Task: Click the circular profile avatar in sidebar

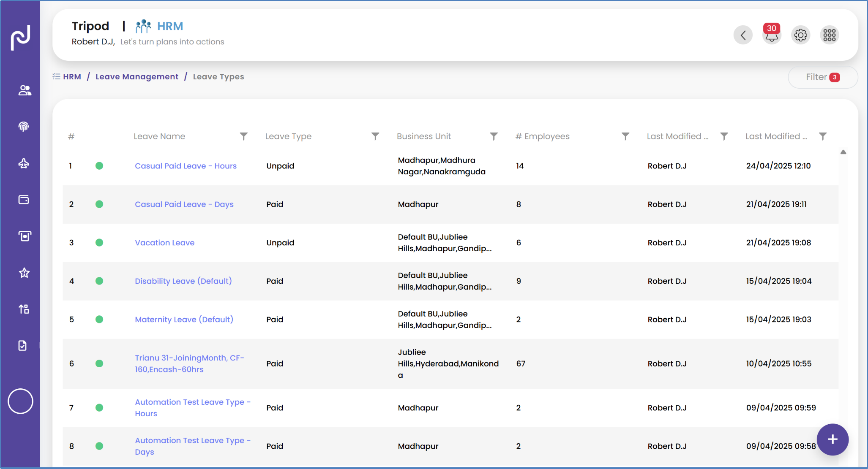Action: (x=20, y=401)
